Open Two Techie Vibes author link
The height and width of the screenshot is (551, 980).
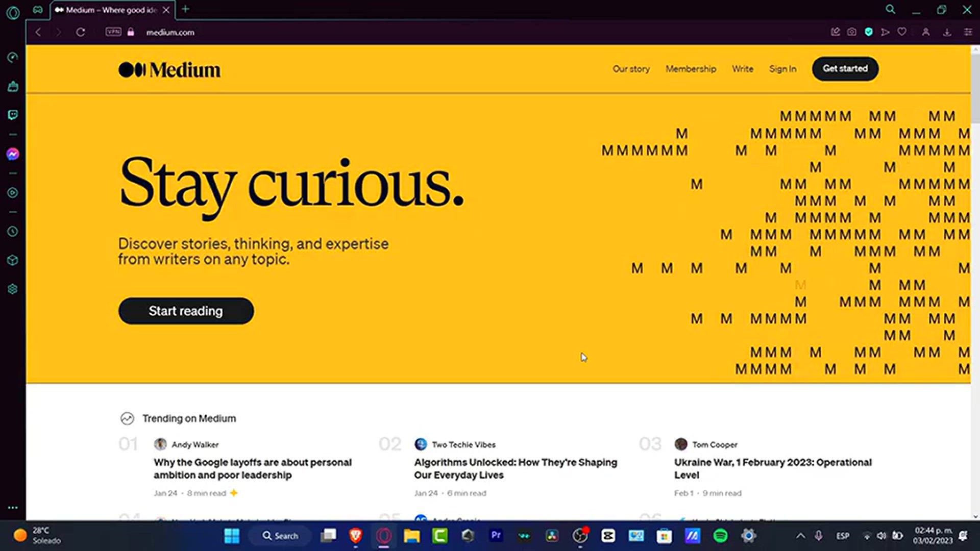pos(463,444)
